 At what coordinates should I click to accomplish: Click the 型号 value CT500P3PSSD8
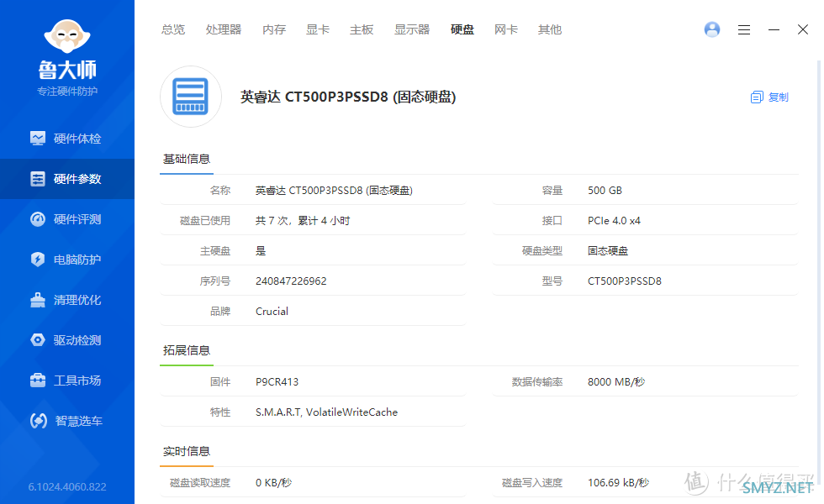624,281
